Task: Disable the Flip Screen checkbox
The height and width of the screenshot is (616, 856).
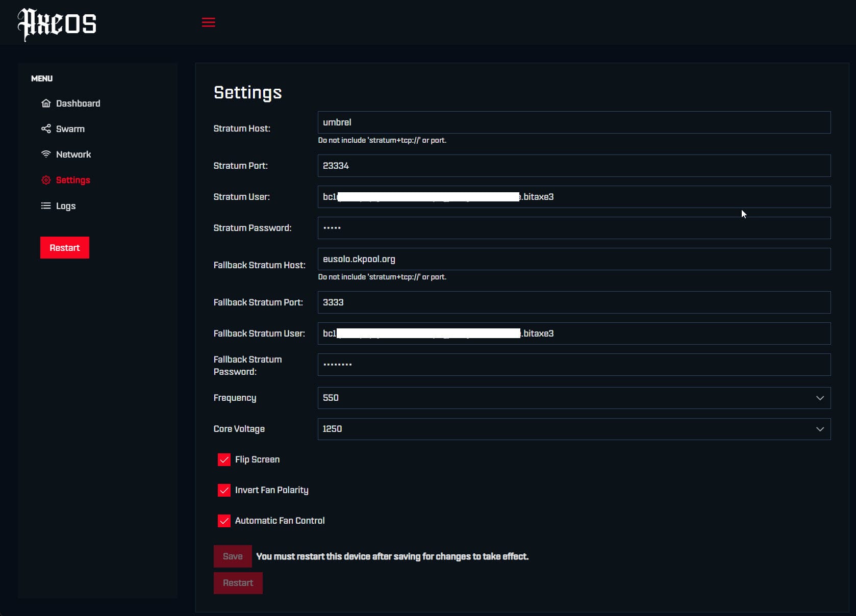Action: (x=224, y=460)
